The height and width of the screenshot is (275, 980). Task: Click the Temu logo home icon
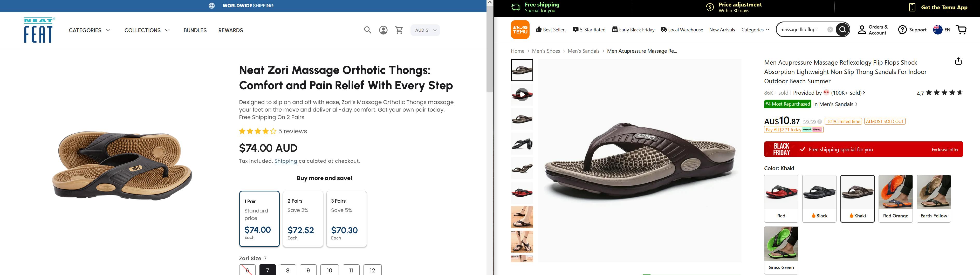pos(520,30)
